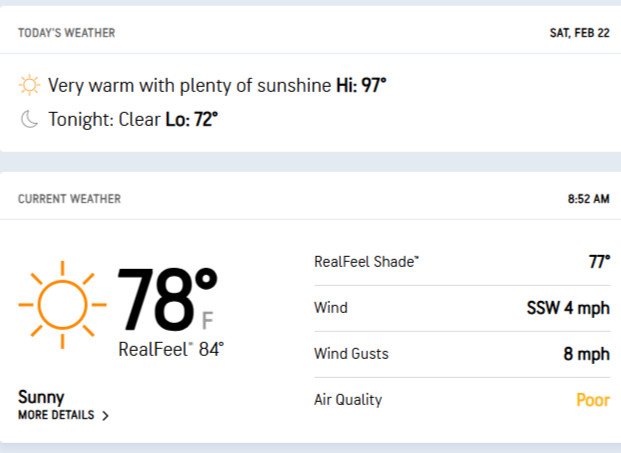Click the 8 mph wind gusts value

(587, 354)
